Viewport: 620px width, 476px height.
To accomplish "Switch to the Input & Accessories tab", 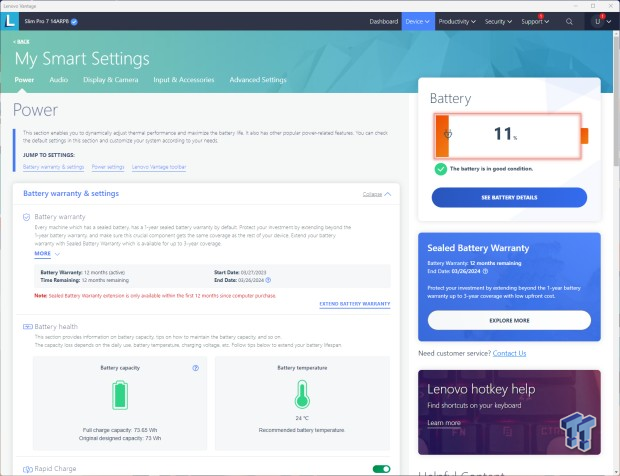I will click(184, 80).
